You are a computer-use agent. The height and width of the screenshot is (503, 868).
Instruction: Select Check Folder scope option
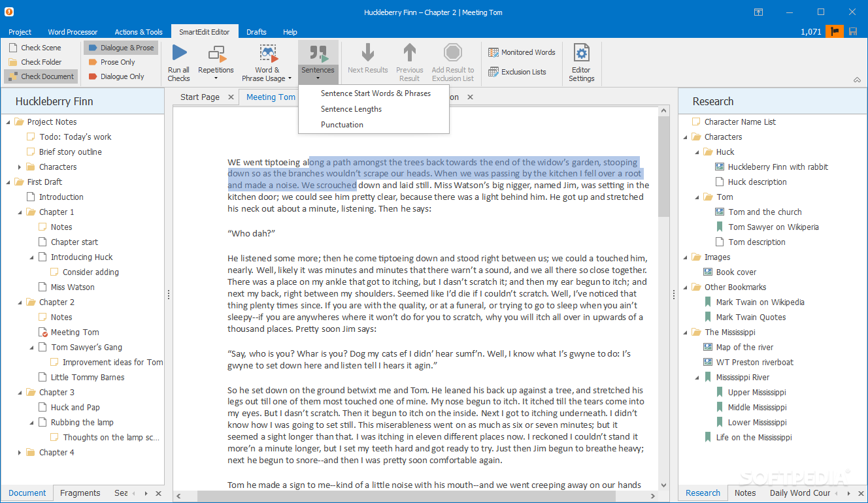pyautogui.click(x=35, y=62)
